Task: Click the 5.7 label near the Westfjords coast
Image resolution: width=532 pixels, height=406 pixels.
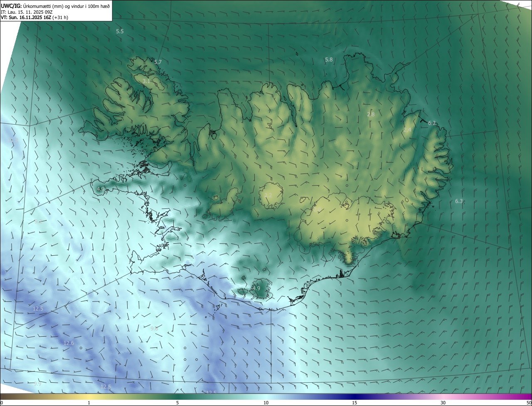Action: coord(158,62)
